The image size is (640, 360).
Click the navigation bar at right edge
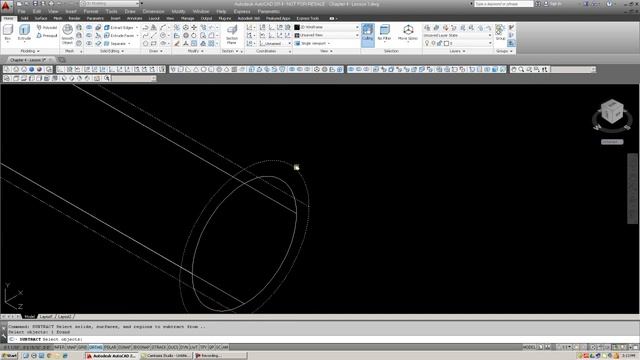click(x=632, y=188)
